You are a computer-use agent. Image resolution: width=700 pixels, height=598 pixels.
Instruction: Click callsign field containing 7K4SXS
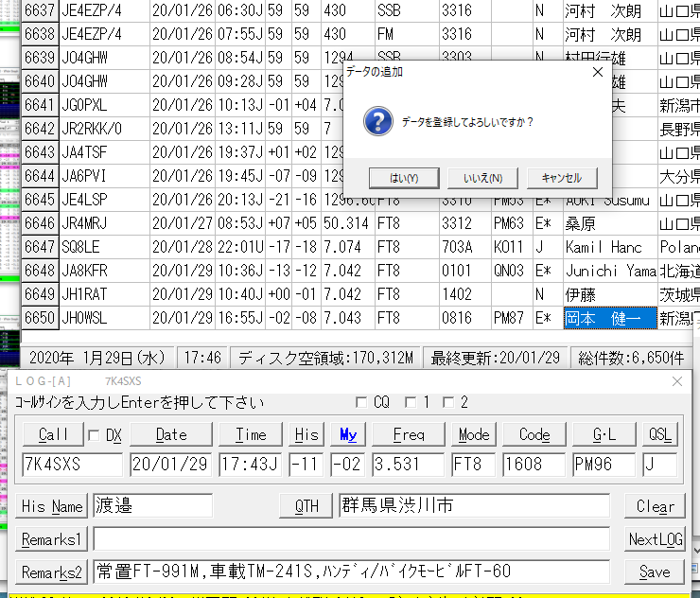click(72, 464)
